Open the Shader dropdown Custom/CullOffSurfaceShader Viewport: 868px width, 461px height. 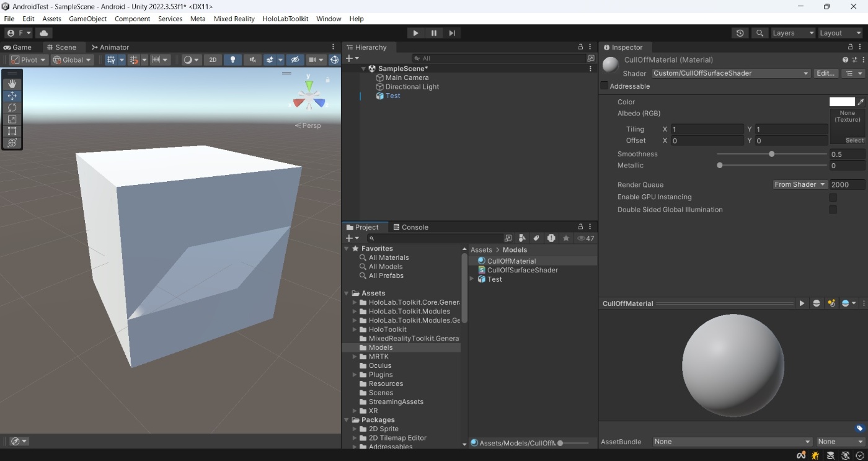click(x=731, y=73)
